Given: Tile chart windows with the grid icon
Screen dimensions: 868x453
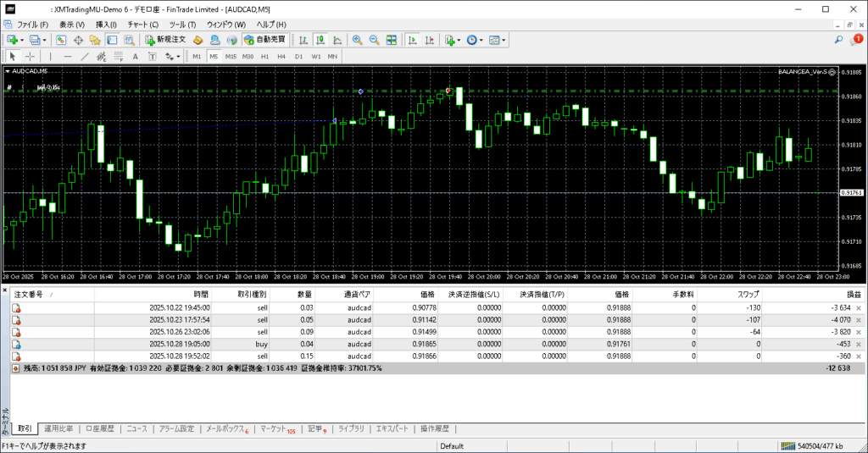Looking at the screenshot, I should [392, 40].
